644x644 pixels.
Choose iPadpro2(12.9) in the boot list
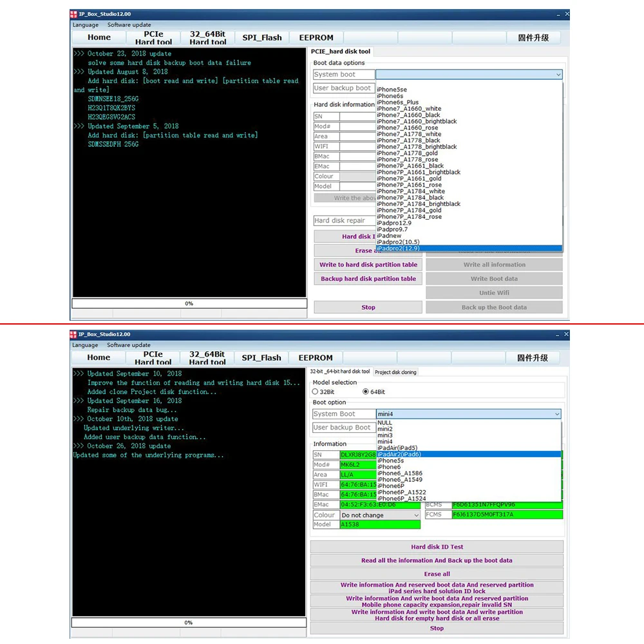coord(469,248)
